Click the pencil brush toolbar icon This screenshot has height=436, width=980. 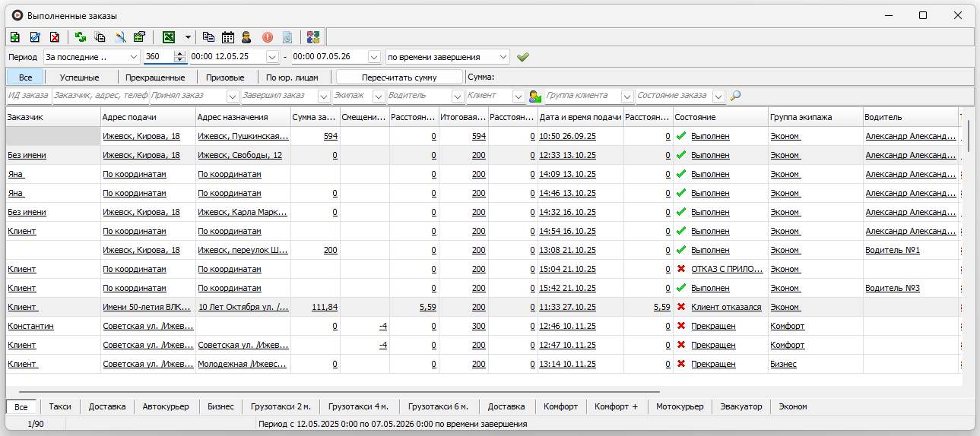tap(120, 36)
